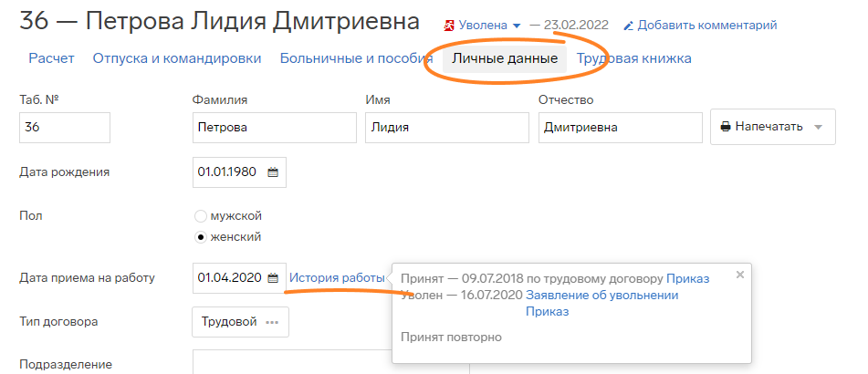Click the История работы link
868x374 pixels.
[x=337, y=277]
